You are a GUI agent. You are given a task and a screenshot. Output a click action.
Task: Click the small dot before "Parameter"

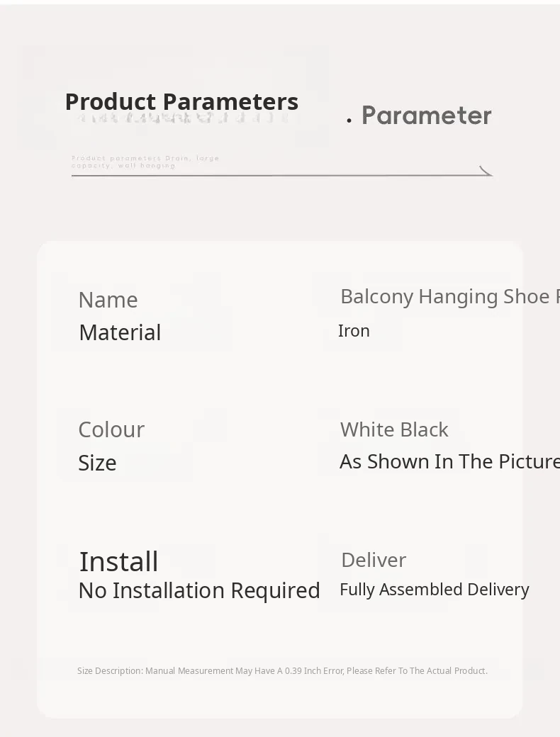[349, 121]
